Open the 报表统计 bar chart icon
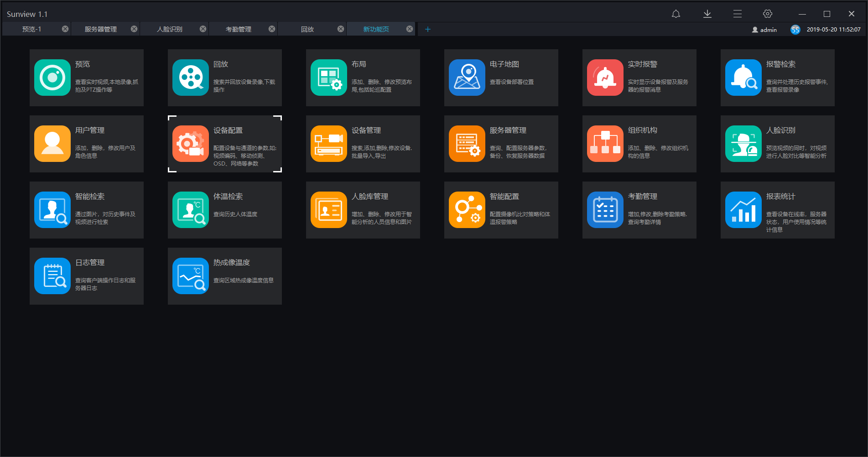The width and height of the screenshot is (868, 457). coord(743,210)
